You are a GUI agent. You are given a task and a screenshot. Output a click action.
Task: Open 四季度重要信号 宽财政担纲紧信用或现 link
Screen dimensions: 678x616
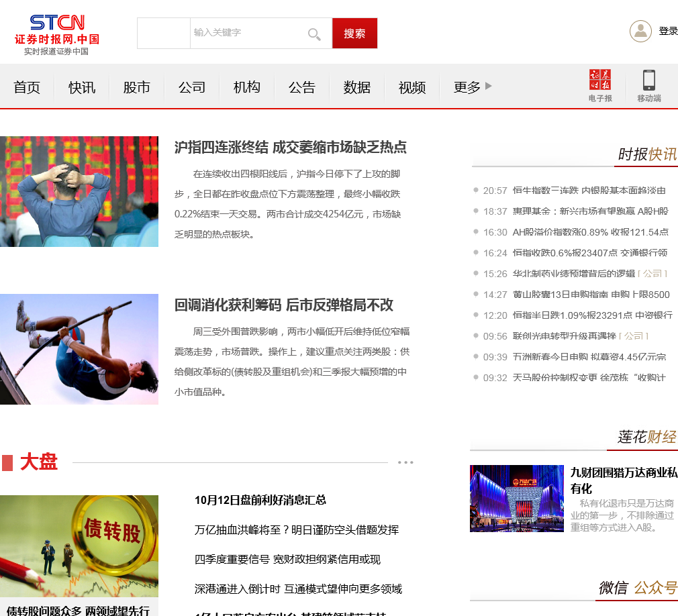click(287, 560)
